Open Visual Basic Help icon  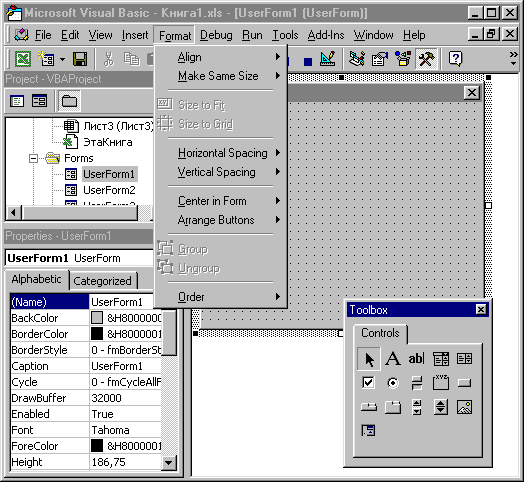(455, 59)
